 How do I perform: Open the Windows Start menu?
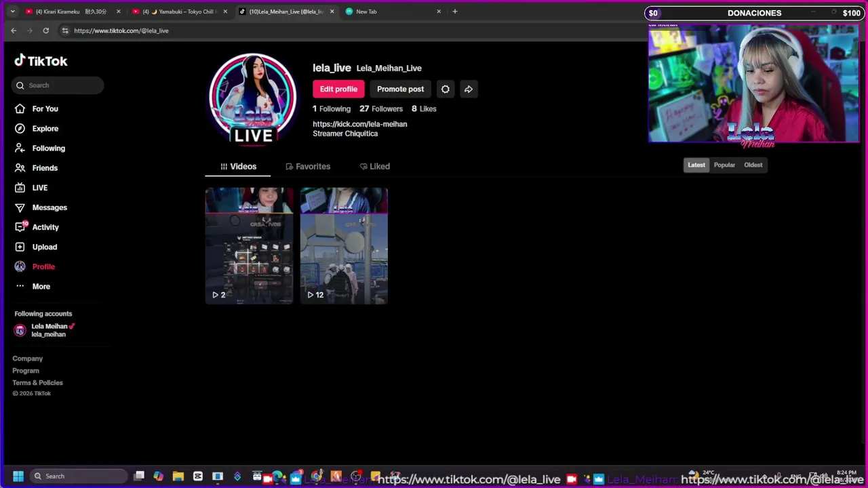(18, 476)
